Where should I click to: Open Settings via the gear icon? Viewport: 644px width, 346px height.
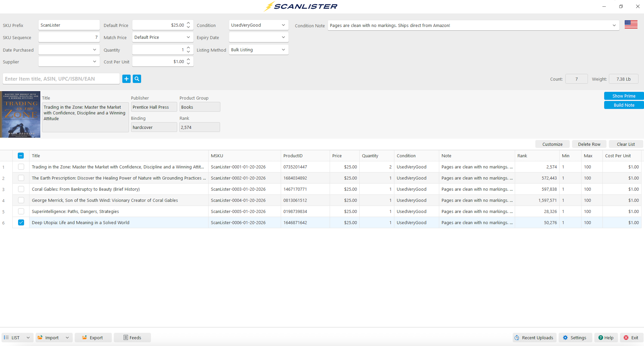[x=565, y=337]
